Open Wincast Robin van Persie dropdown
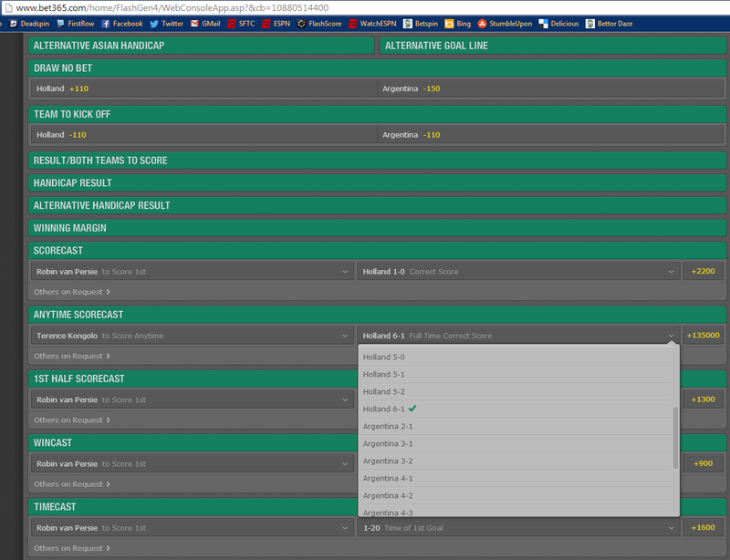This screenshot has height=560, width=730. point(193,464)
